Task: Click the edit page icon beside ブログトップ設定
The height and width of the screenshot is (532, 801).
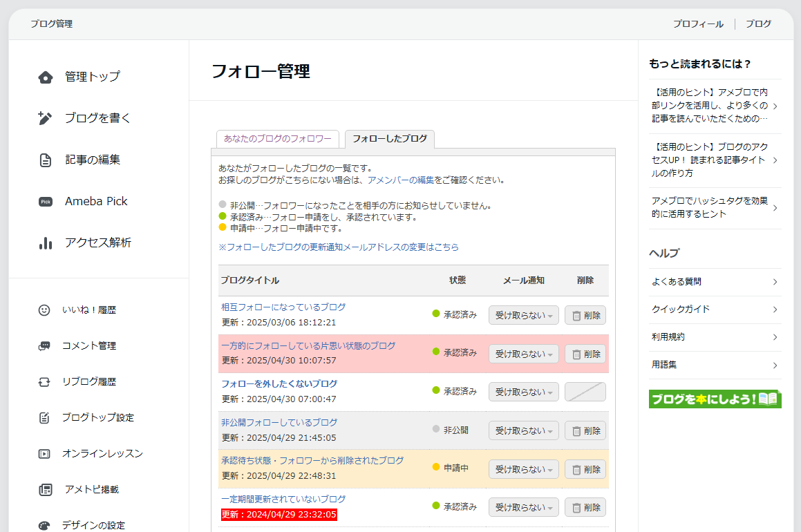Action: tap(44, 417)
